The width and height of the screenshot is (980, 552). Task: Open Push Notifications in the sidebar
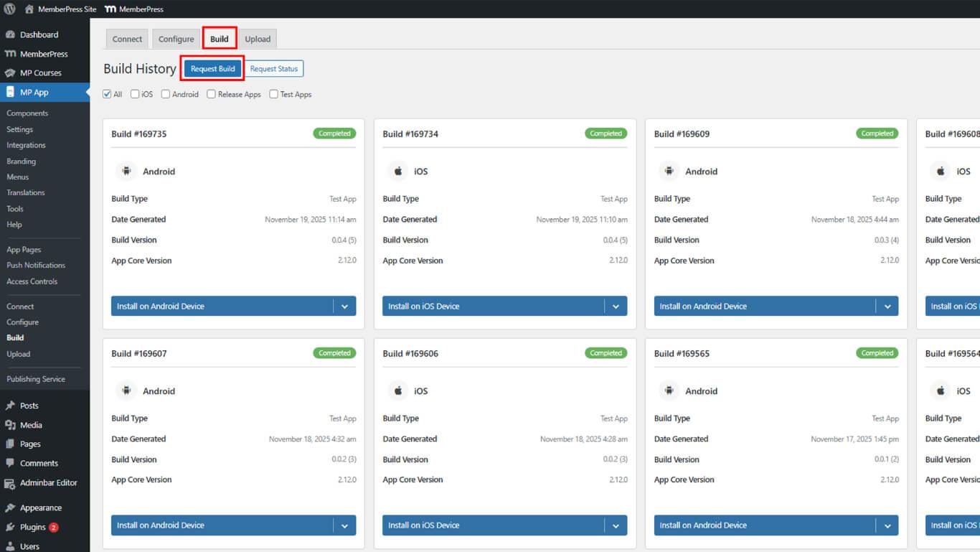pyautogui.click(x=36, y=266)
